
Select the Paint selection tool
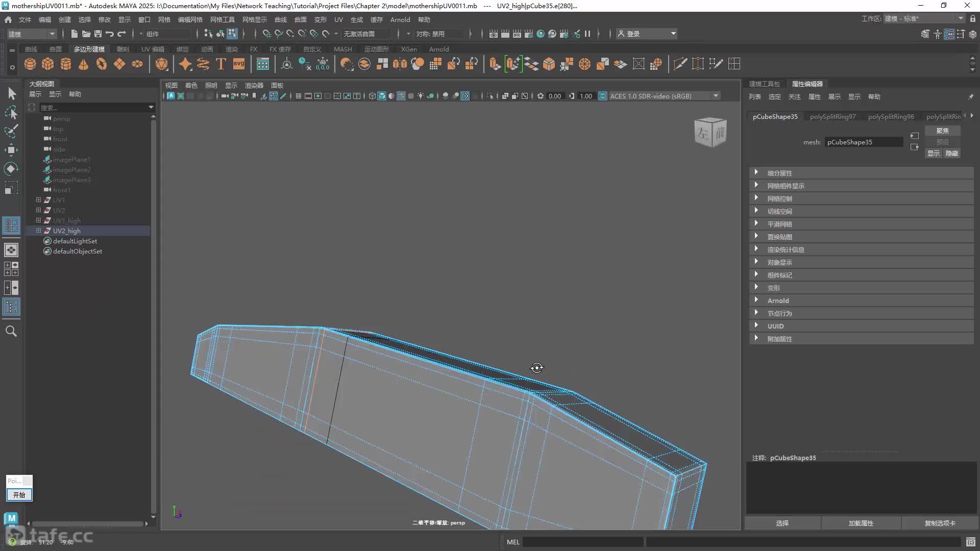[x=11, y=131]
